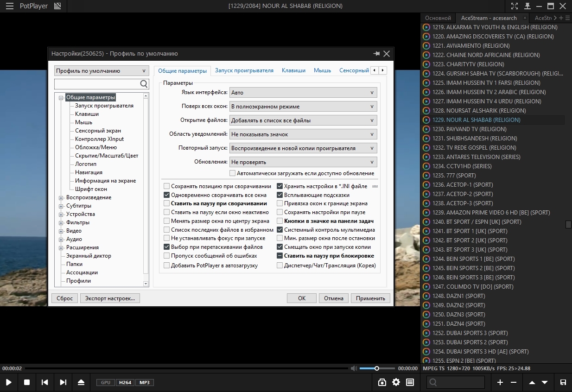This screenshot has width=572, height=392.
Task: Open the "Область уведомлений" dropdown
Action: pyautogui.click(x=303, y=134)
